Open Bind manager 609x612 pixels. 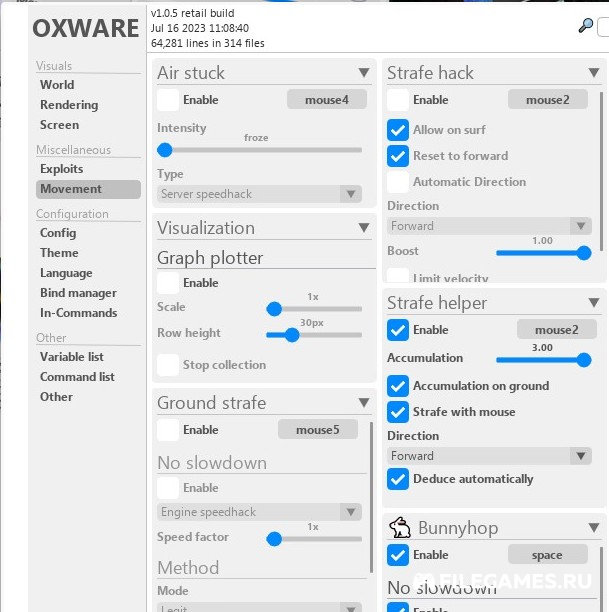(78, 293)
